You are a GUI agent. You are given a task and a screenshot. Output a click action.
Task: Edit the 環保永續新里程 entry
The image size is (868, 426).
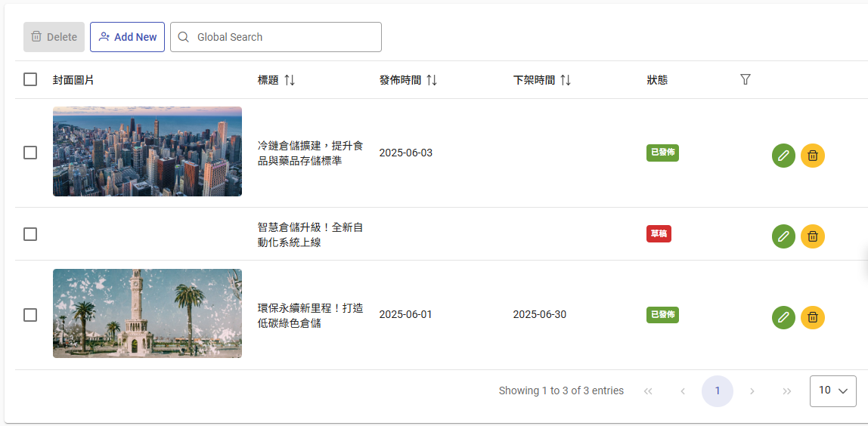tap(783, 317)
